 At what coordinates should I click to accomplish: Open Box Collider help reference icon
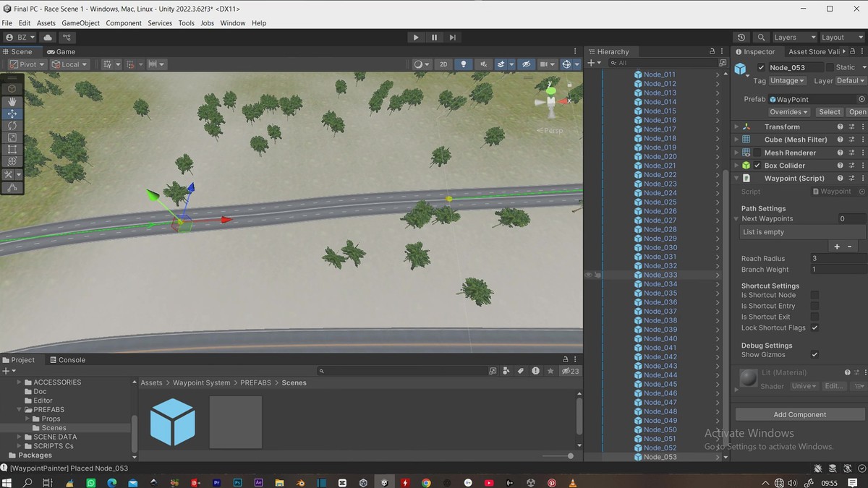click(x=841, y=166)
